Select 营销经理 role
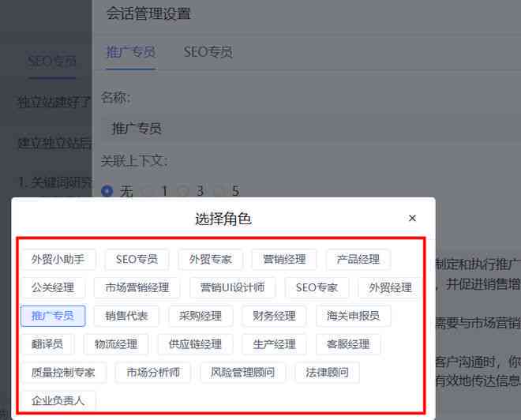The width and height of the screenshot is (521, 420). (x=284, y=259)
